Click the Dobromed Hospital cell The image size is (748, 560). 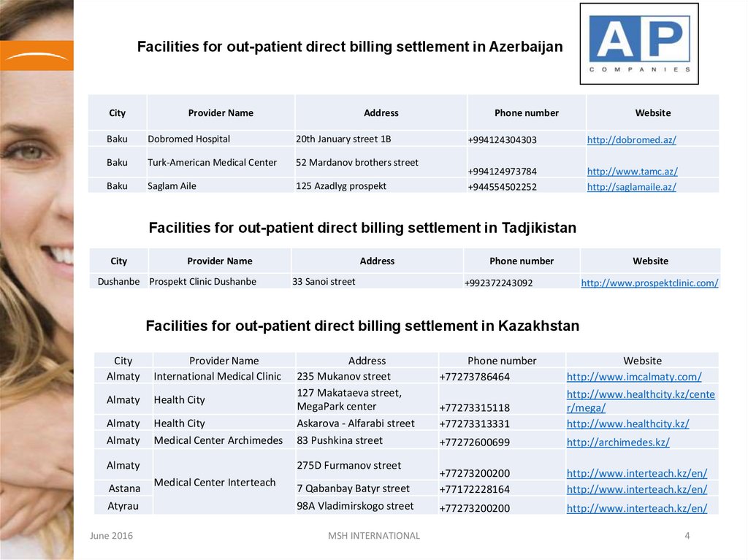coord(188,139)
